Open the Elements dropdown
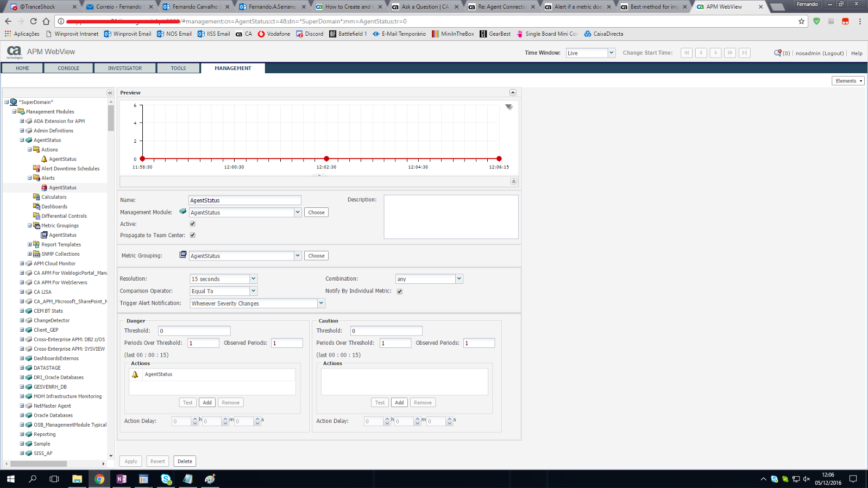868x488 pixels. click(848, 81)
